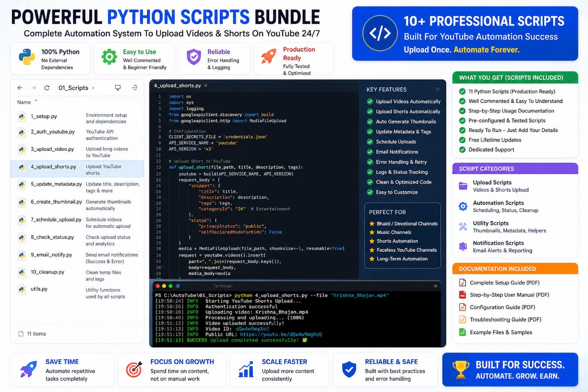Toggle Update Metadata & Tags checkmark

[x=370, y=132]
